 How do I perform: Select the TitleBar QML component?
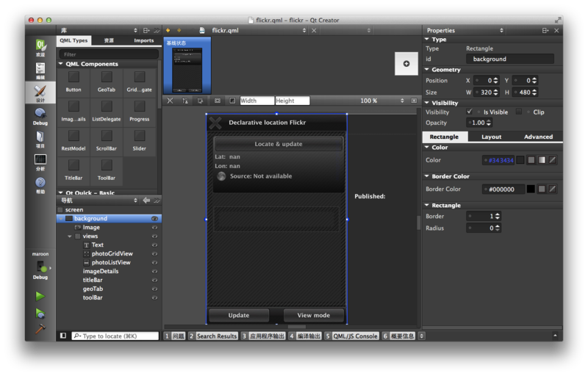(73, 170)
